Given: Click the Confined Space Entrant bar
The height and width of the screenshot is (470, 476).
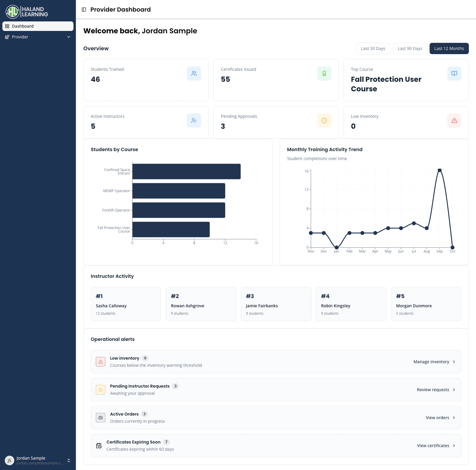Looking at the screenshot, I should [187, 171].
